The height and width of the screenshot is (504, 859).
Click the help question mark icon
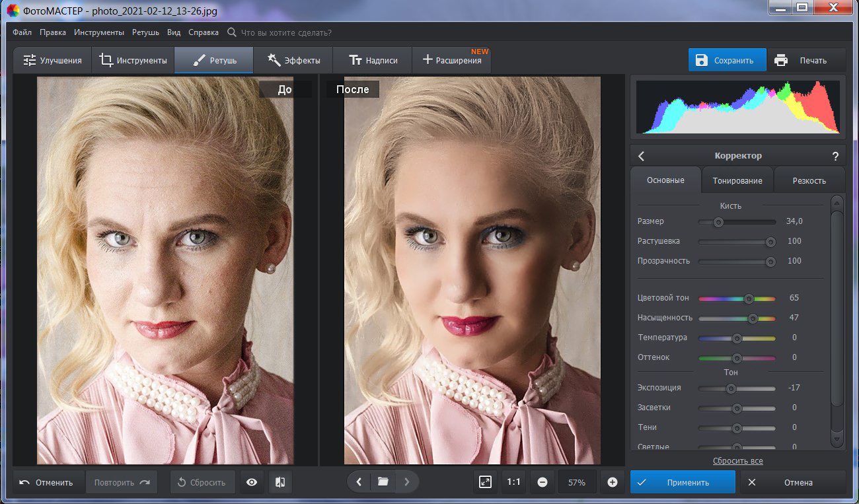point(835,157)
